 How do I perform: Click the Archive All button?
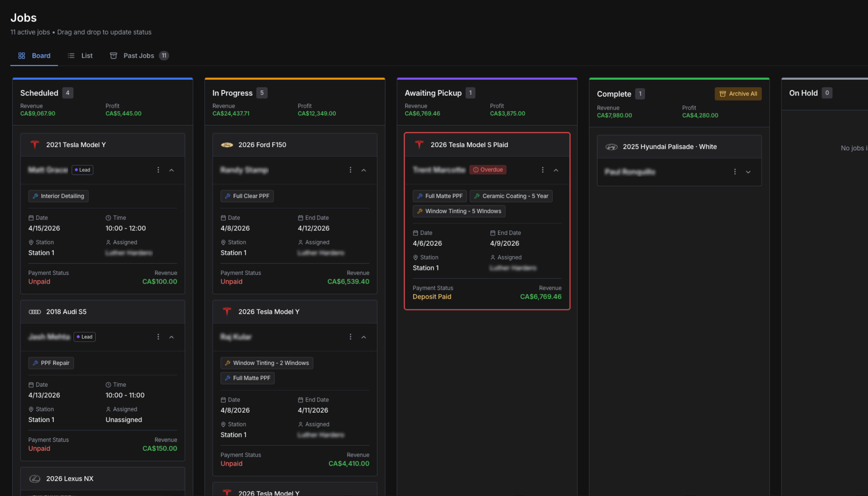click(x=738, y=94)
